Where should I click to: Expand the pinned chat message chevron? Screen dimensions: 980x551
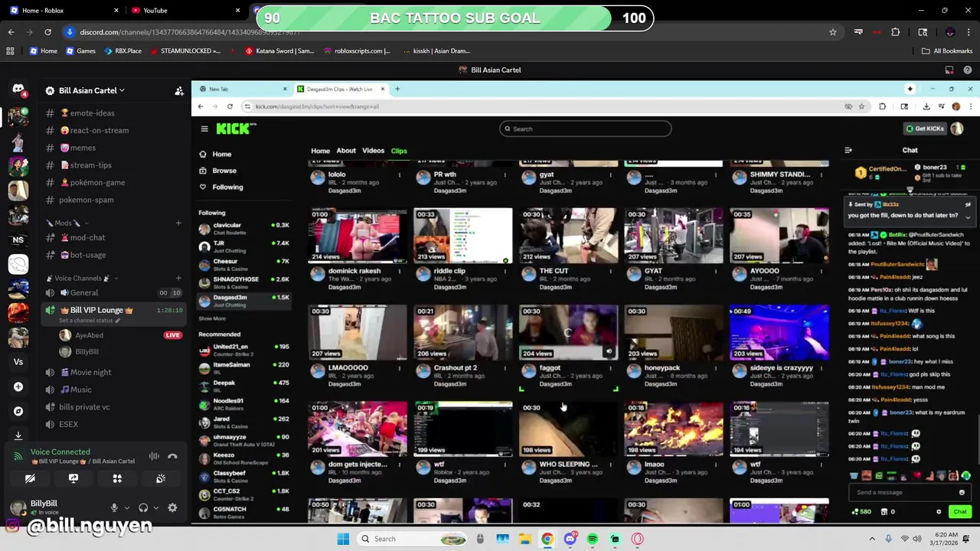tap(968, 217)
